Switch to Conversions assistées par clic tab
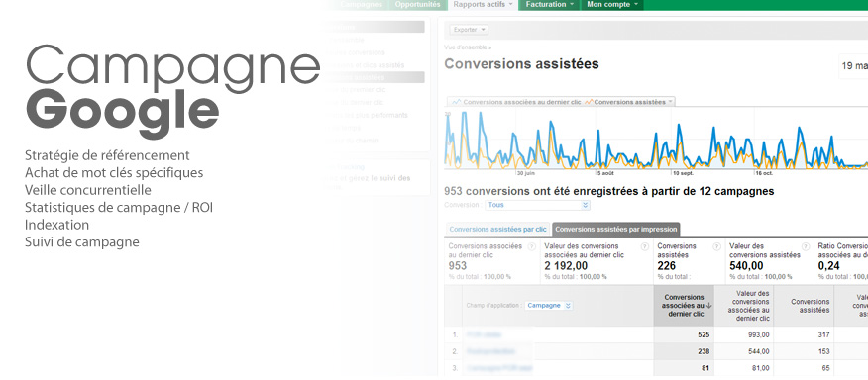 pyautogui.click(x=497, y=229)
